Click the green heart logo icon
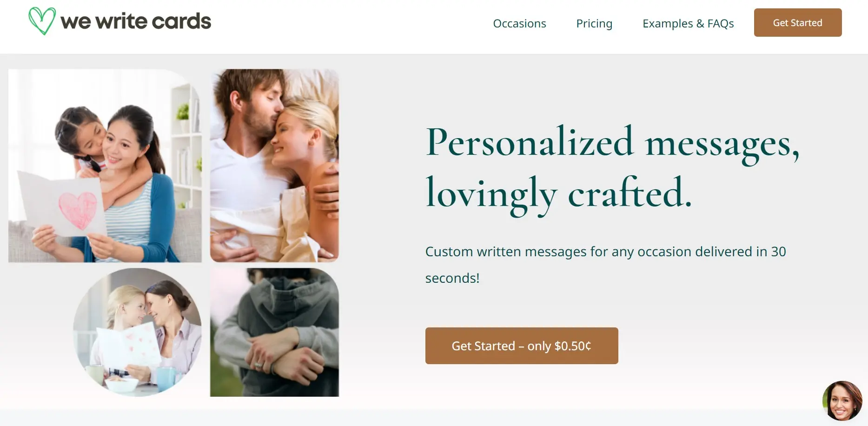Screen dimensions: 868x426 coord(42,21)
